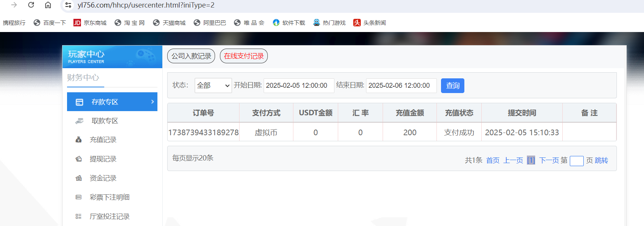The height and width of the screenshot is (226, 644).
Task: Click the browser forward arrow
Action: (x=14, y=5)
